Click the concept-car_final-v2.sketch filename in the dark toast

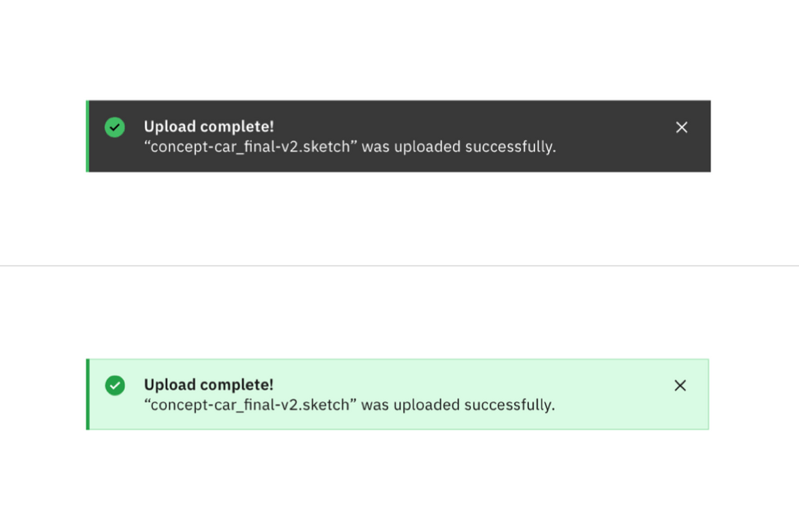pos(250,146)
